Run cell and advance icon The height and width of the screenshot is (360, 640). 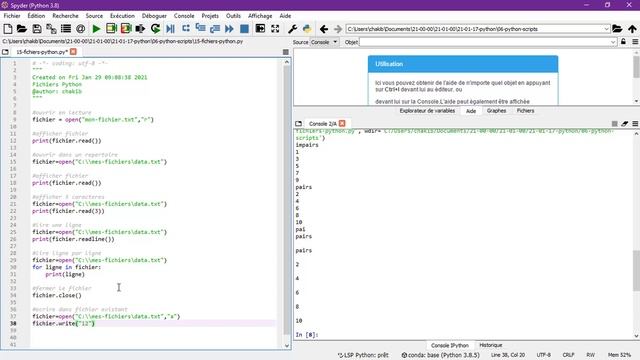click(x=126, y=29)
